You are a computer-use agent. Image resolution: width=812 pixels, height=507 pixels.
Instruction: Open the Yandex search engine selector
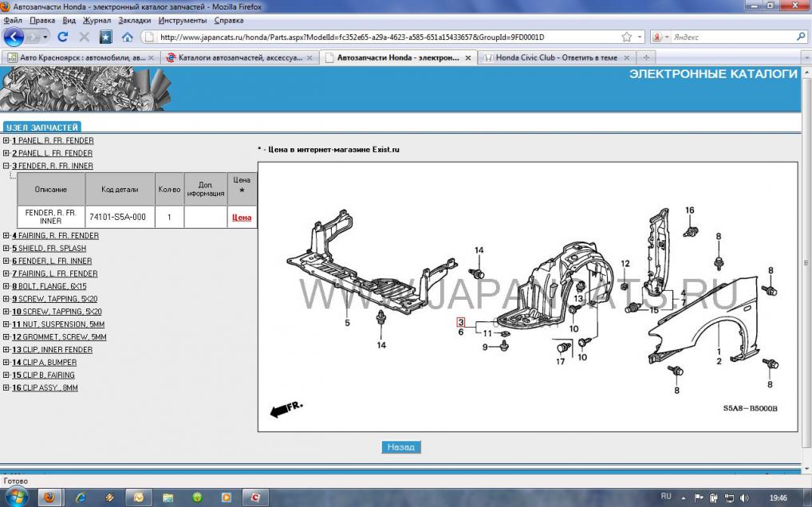(x=660, y=37)
